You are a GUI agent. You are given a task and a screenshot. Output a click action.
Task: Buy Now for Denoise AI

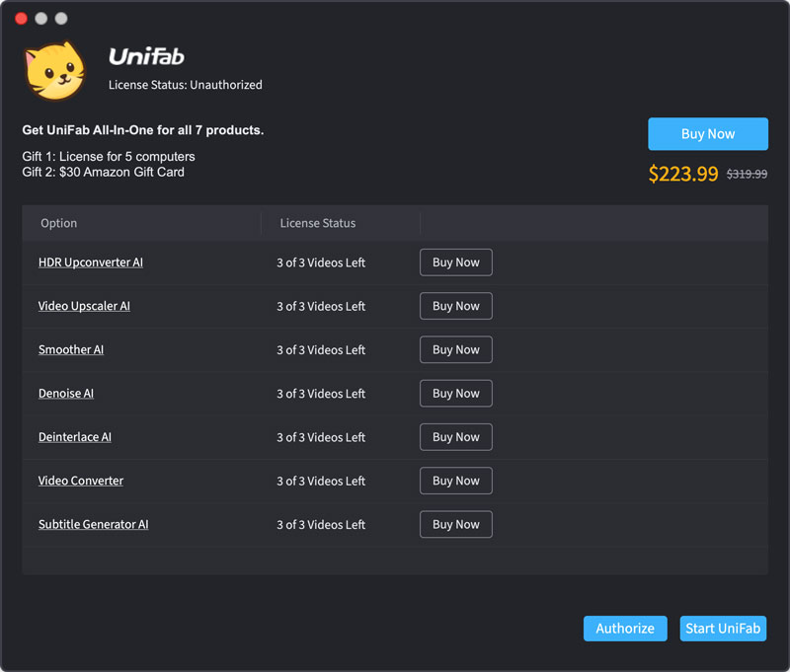pyautogui.click(x=456, y=393)
